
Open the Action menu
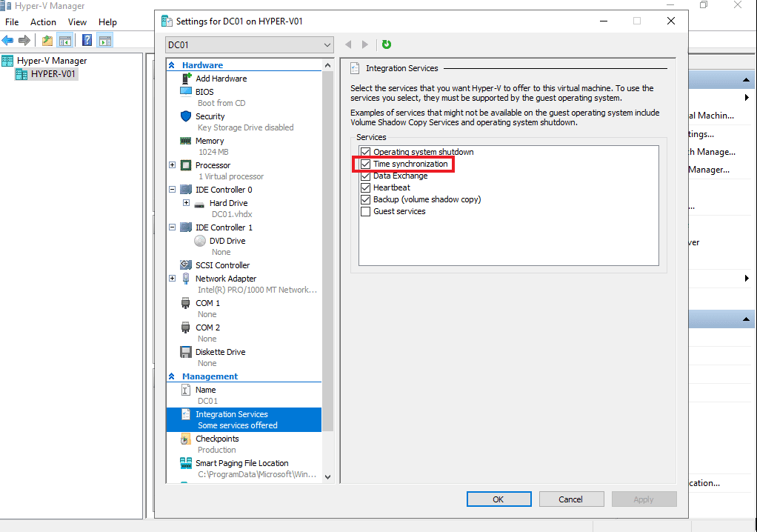pyautogui.click(x=43, y=22)
